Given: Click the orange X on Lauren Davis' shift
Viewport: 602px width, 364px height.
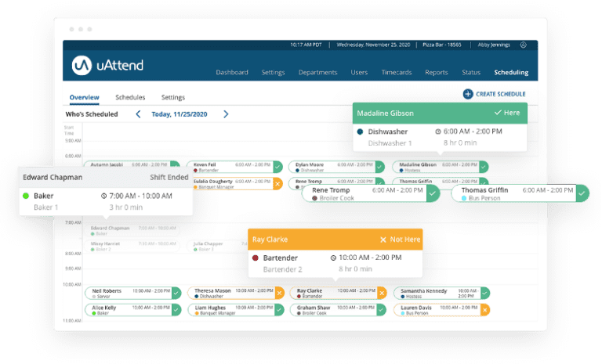Looking at the screenshot, I should (x=485, y=310).
